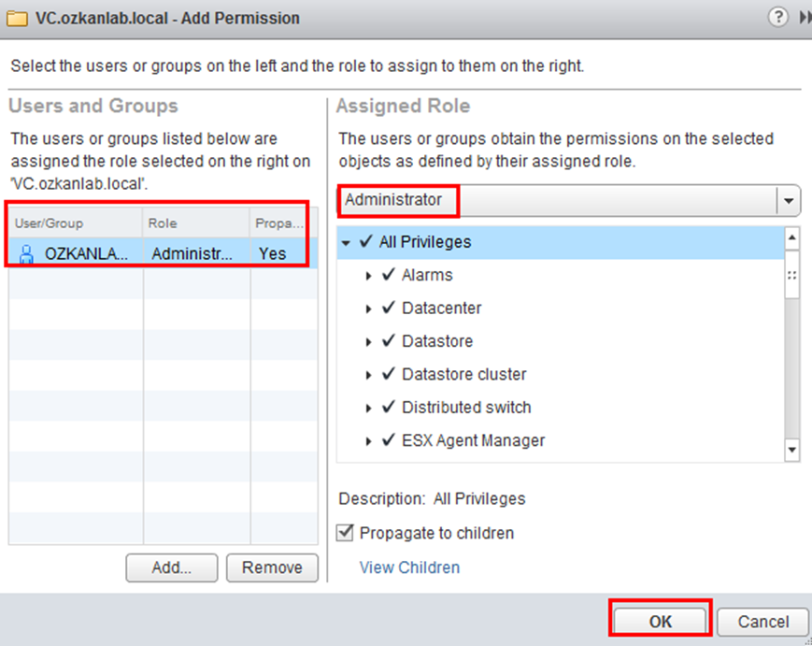The image size is (812, 646).
Task: Click the Remove button
Action: (x=272, y=567)
